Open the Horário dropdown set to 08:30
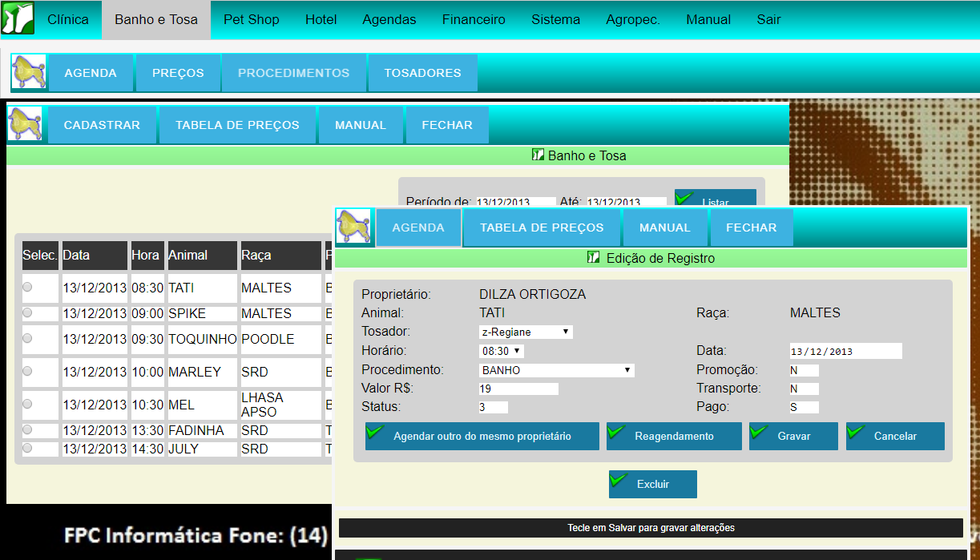Screen dimensions: 980x560 pos(502,351)
